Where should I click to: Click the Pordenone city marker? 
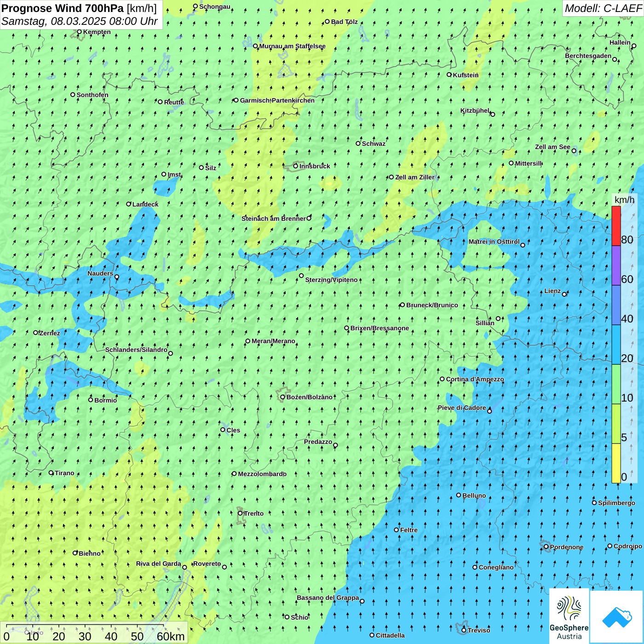546,547
